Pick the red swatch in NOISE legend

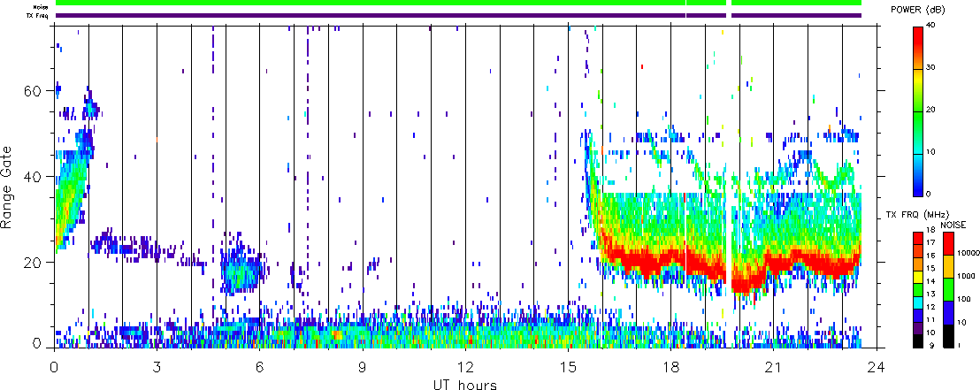click(949, 243)
